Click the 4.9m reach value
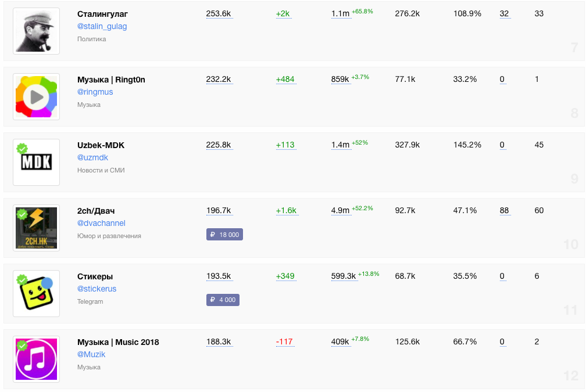 340,211
